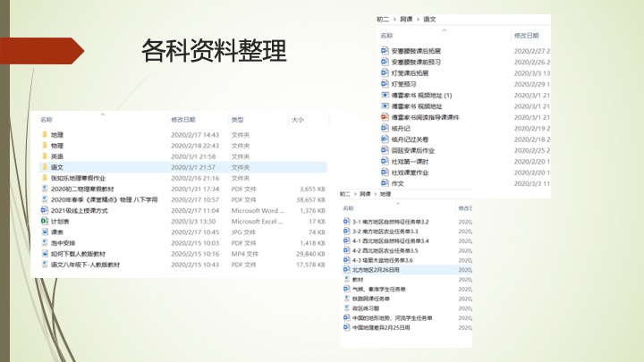Sort left file list by 大小 column
The height and width of the screenshot is (362, 644).
click(297, 119)
